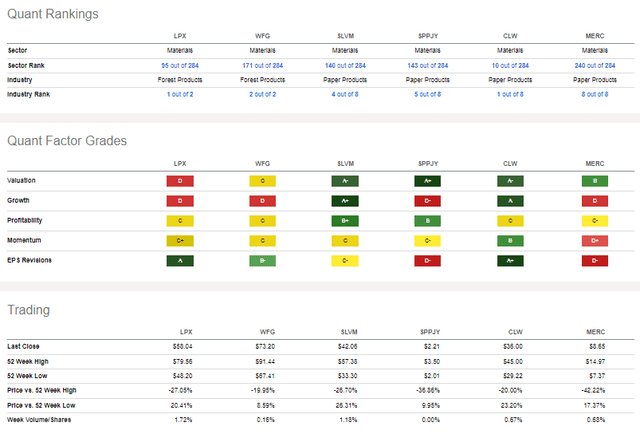Click the SPPJY Growth grade badge
The width and height of the screenshot is (640, 438).
[427, 201]
